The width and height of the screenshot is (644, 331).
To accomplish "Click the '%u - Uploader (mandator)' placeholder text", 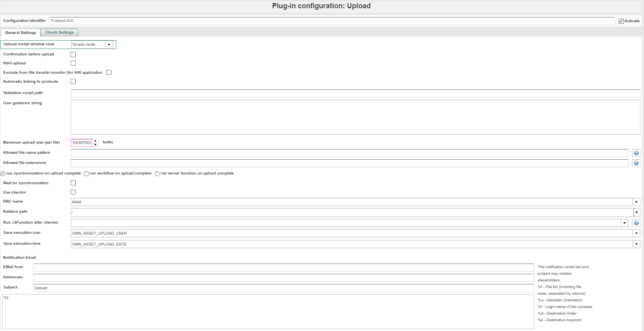I will pyautogui.click(x=560, y=300).
